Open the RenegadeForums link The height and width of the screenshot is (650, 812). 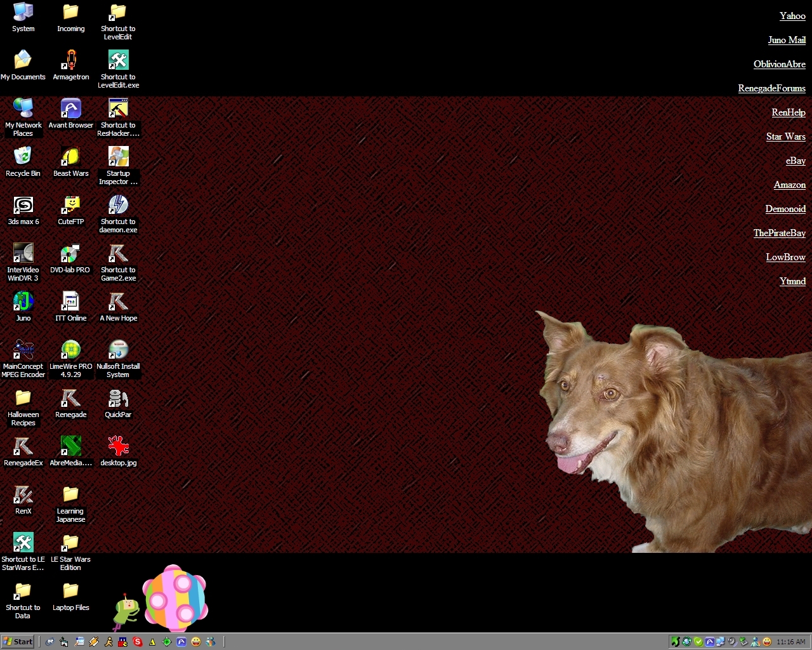click(771, 88)
